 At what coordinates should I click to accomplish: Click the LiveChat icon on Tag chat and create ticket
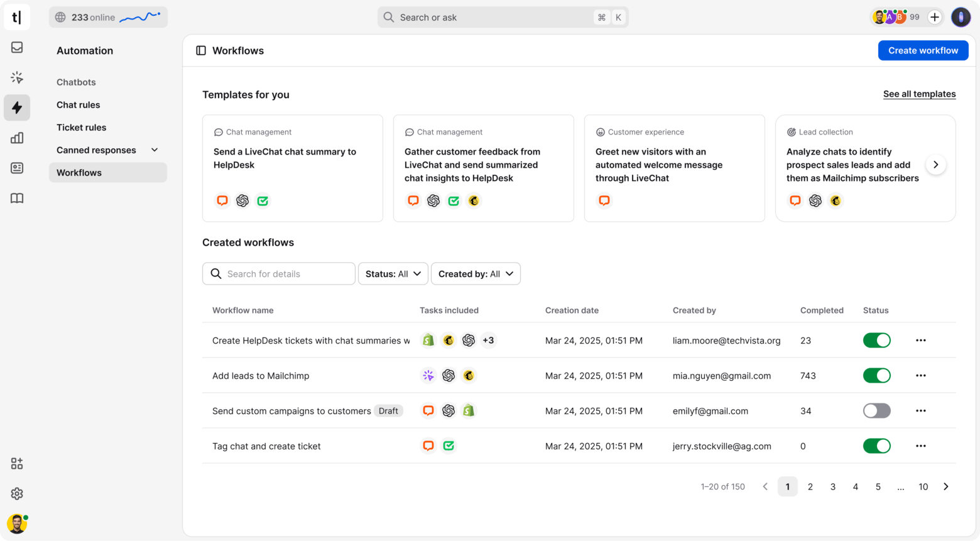click(428, 445)
